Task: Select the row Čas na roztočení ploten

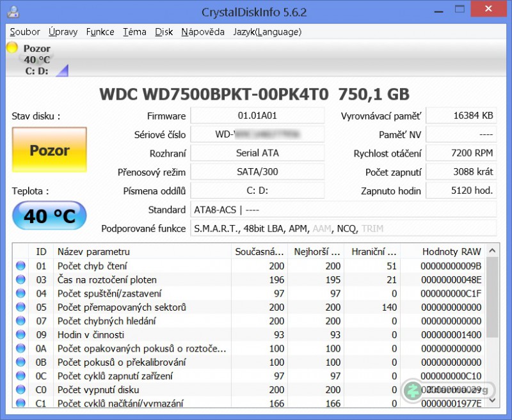Action: click(x=249, y=279)
